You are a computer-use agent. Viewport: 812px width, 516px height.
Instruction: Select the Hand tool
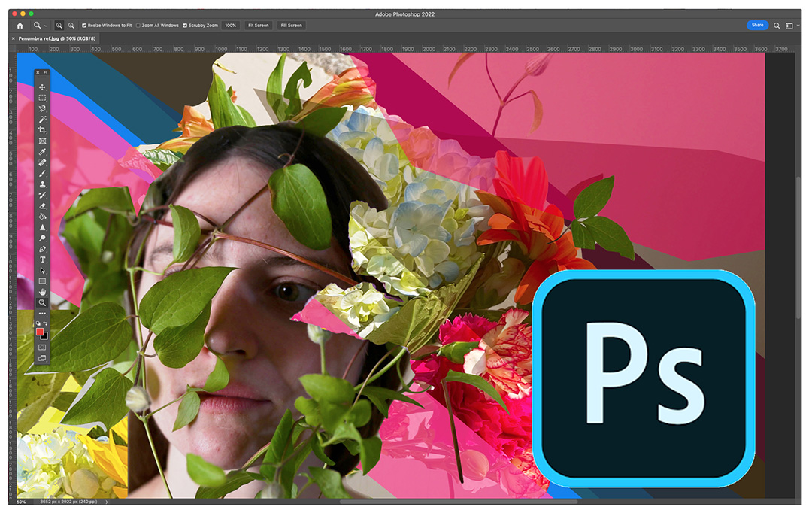[x=42, y=292]
